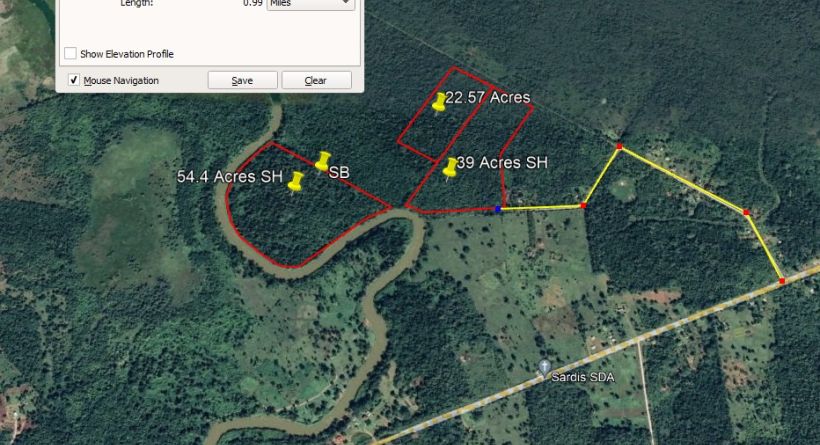Clear the ruler measurement
This screenshot has height=445, width=820.
pyautogui.click(x=316, y=81)
